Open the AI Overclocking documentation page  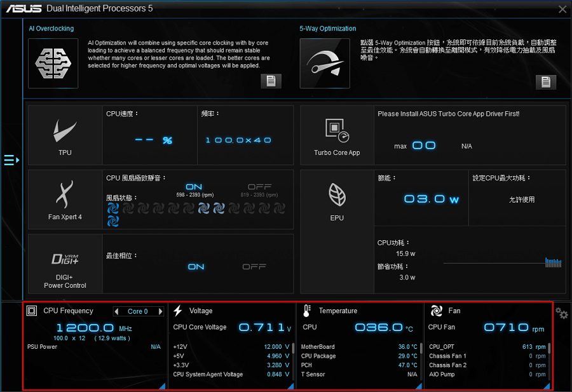coord(271,81)
